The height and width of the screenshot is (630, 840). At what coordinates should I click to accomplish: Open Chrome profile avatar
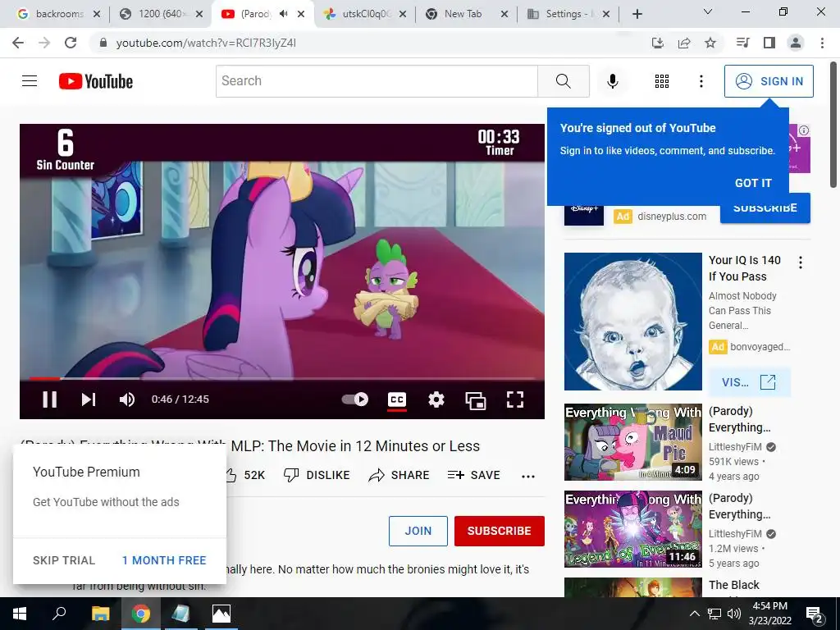pos(796,43)
